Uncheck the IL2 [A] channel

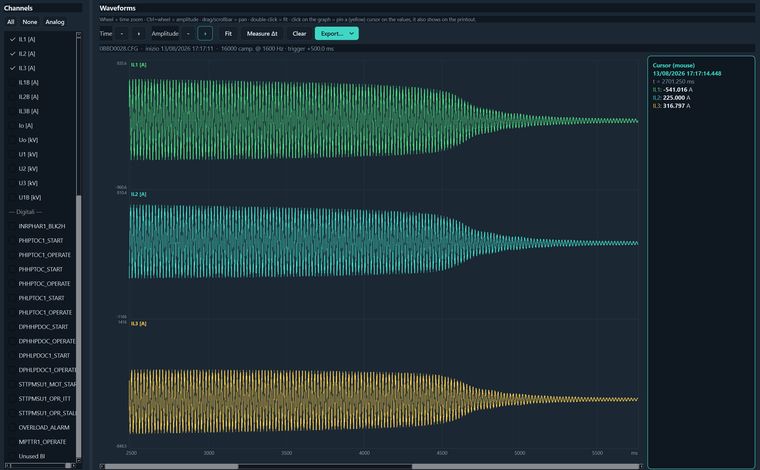pos(13,54)
